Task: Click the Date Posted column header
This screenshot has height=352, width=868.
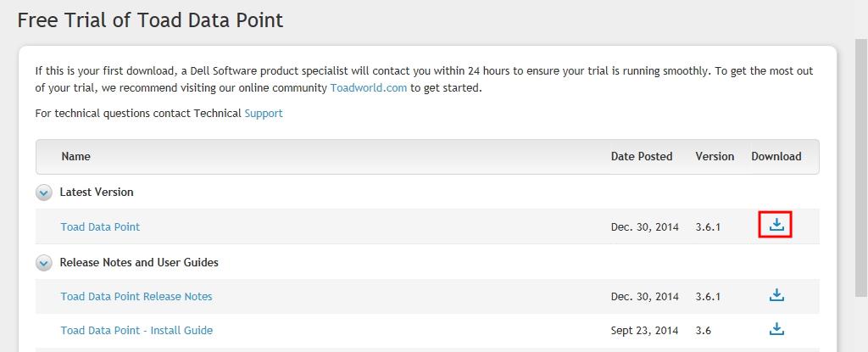Action: (641, 156)
